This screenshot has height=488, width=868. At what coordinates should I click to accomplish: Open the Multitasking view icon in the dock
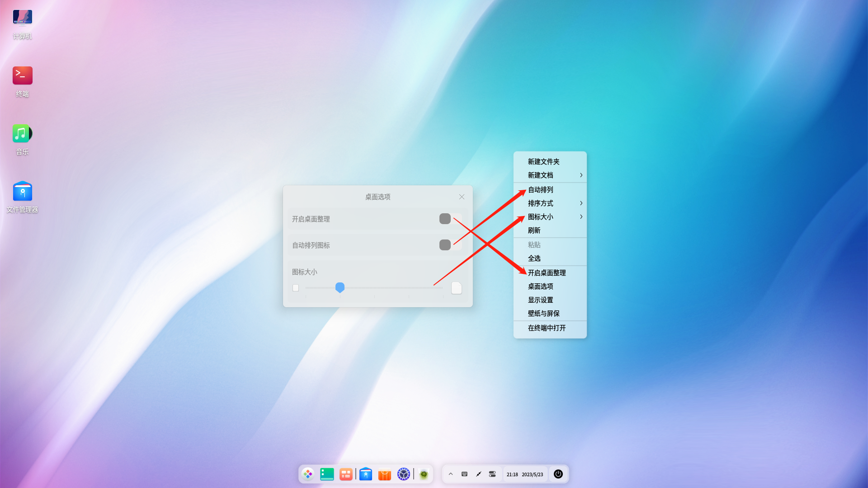346,474
